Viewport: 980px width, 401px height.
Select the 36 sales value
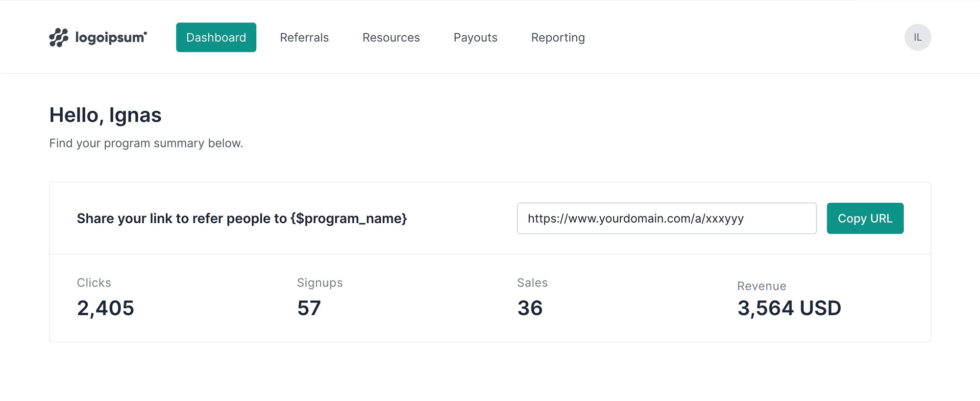click(x=530, y=308)
